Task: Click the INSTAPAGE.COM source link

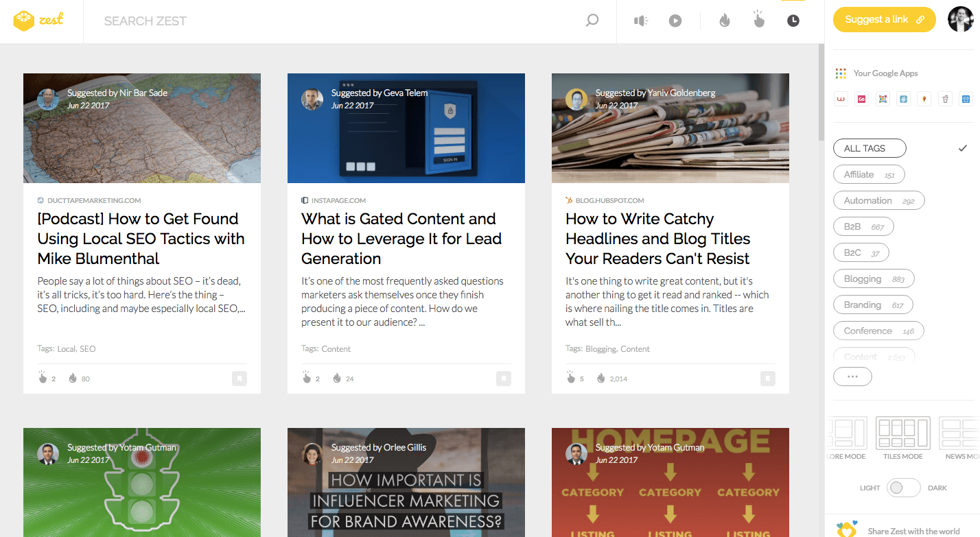Action: click(338, 201)
